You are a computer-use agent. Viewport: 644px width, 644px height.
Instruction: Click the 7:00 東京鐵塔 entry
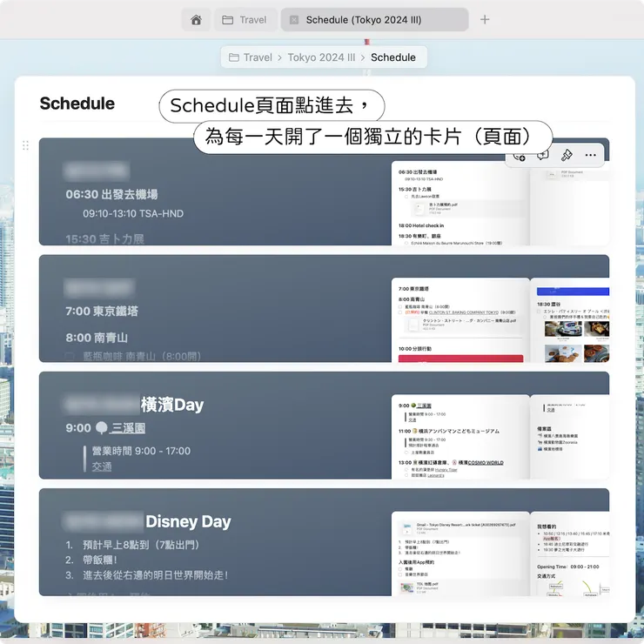click(102, 312)
